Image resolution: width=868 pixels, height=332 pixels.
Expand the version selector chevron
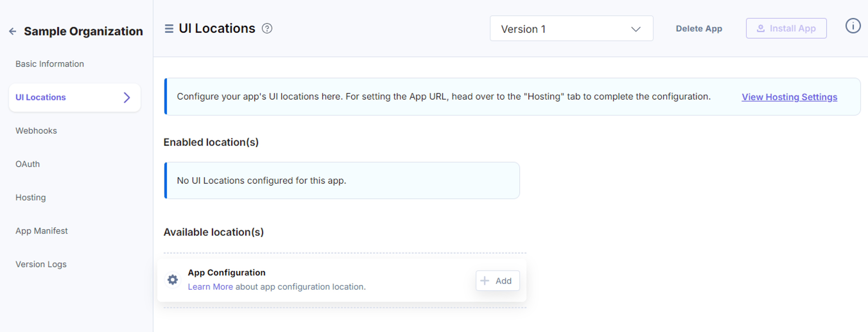[x=635, y=29]
